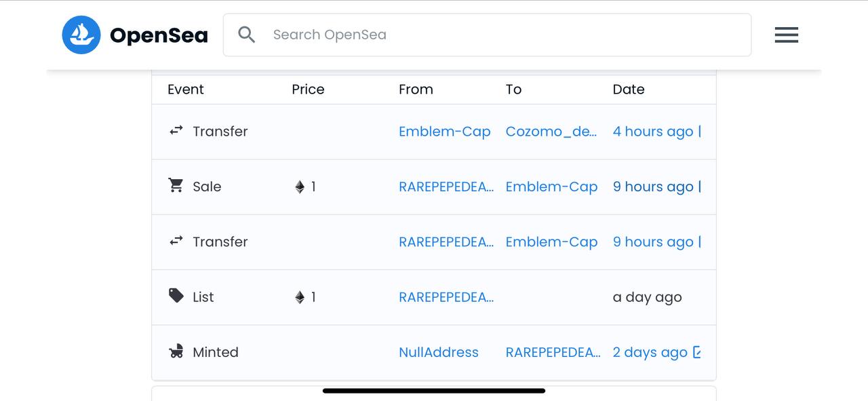This screenshot has height=401, width=868.
Task: Focus the Search OpenSea field
Action: [487, 35]
